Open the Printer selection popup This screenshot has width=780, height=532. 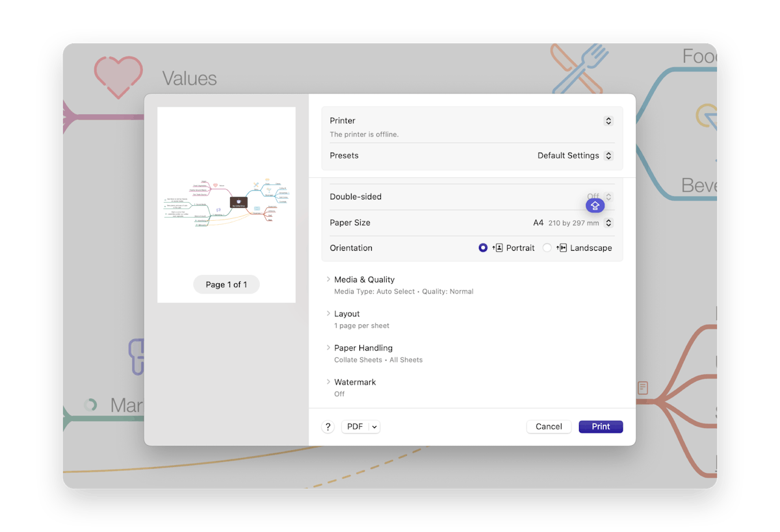[608, 121]
